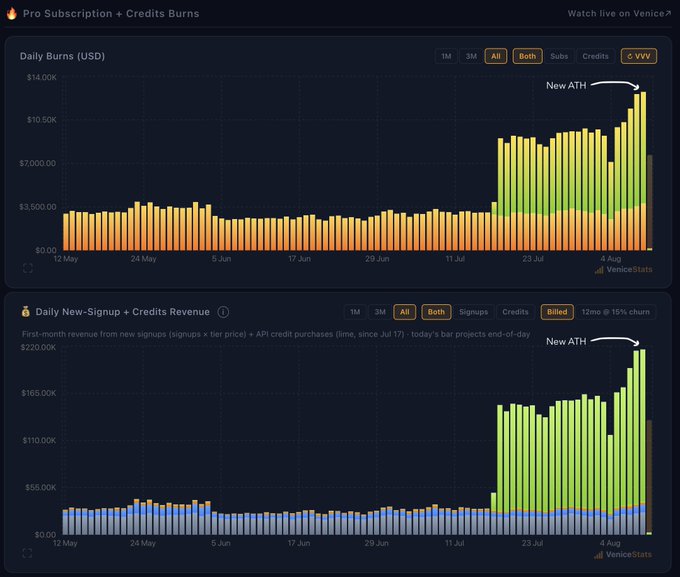Click Pro Subscription + Credits Burns heading

coord(111,13)
